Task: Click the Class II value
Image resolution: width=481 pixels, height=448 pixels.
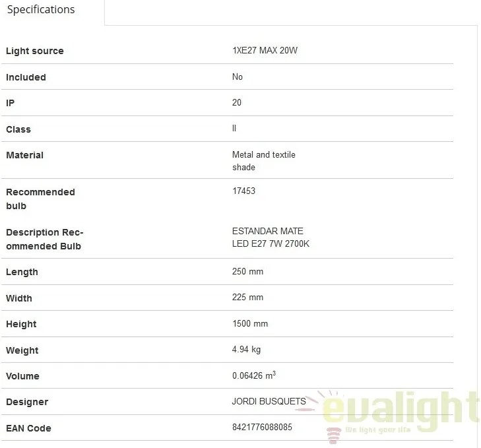Action: (234, 128)
